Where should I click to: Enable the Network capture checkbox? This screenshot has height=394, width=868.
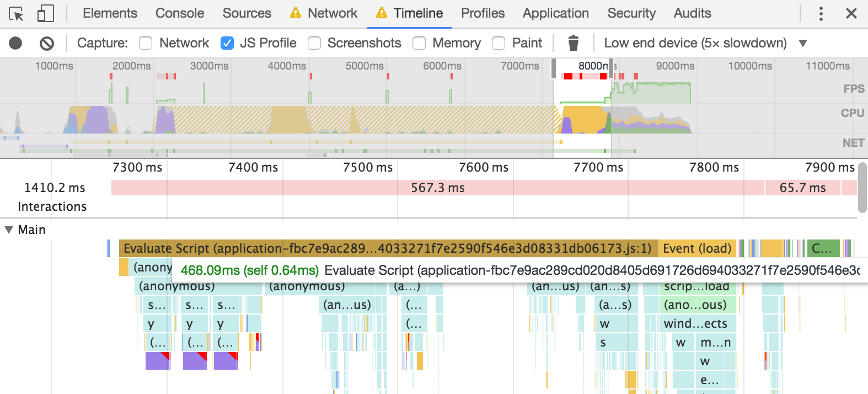click(x=146, y=43)
